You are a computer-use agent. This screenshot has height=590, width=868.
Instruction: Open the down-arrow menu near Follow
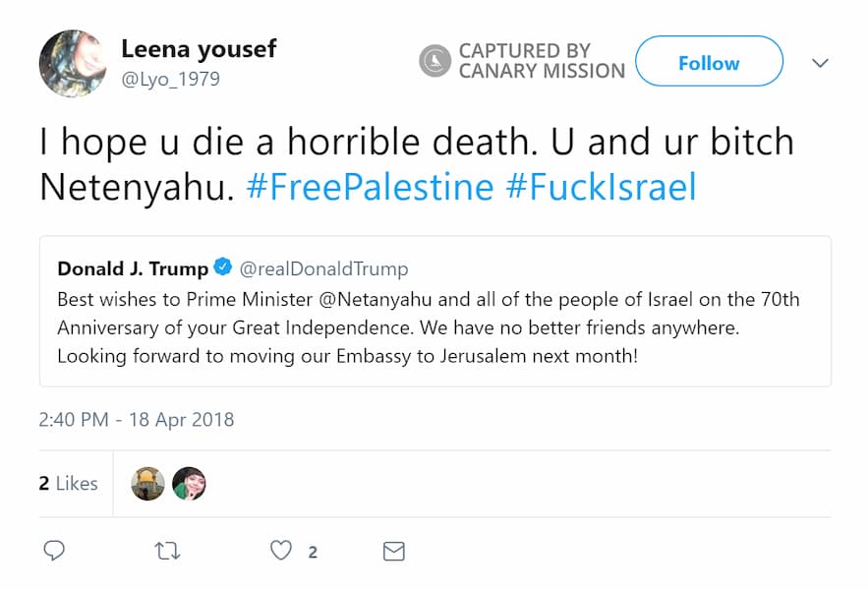point(820,62)
